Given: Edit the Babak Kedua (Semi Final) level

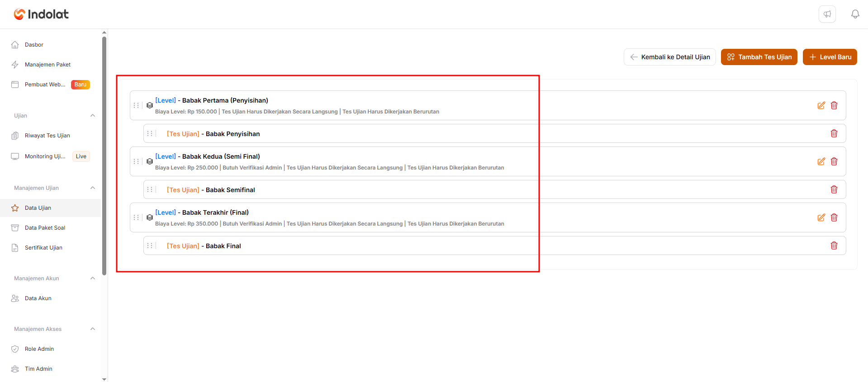Looking at the screenshot, I should pos(821,161).
